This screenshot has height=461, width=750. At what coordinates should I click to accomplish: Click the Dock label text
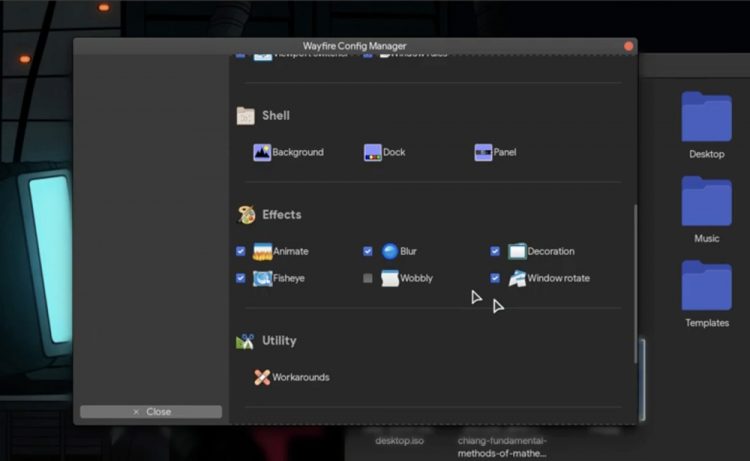click(x=394, y=153)
